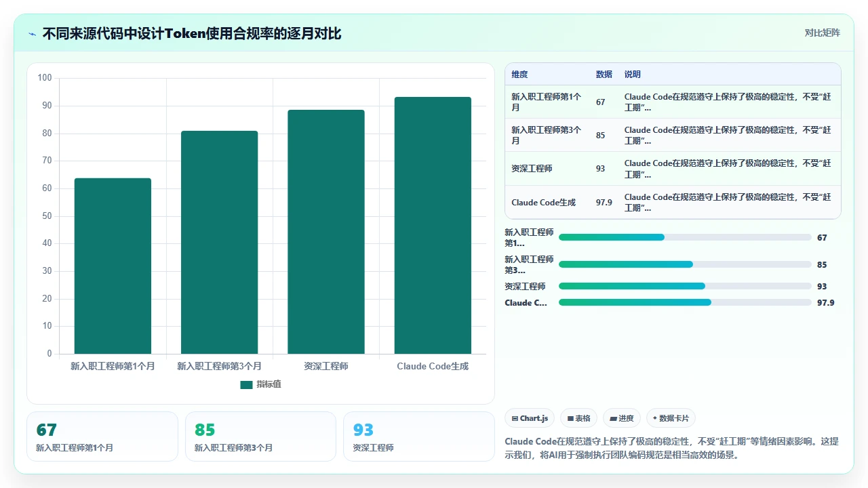Select the 表格 tag chip
This screenshot has width=868, height=488.
pyautogui.click(x=578, y=418)
